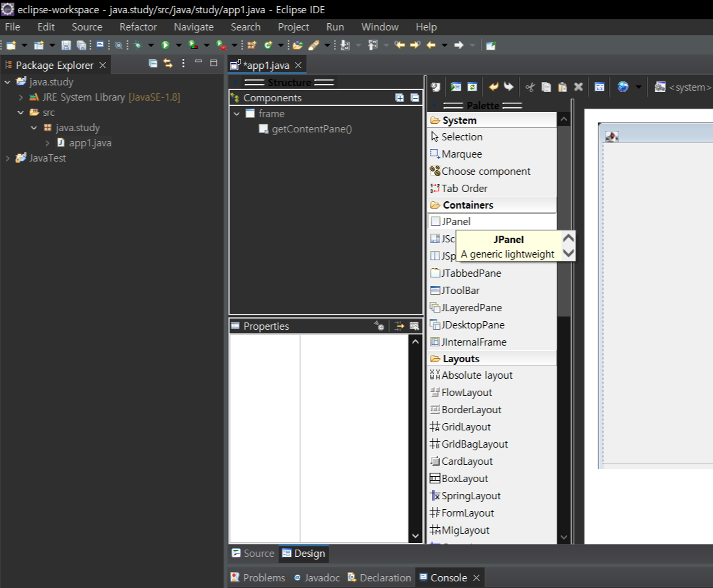Select JPanel from Containers palette
Screen dimensions: 713x588
pyautogui.click(x=492, y=221)
